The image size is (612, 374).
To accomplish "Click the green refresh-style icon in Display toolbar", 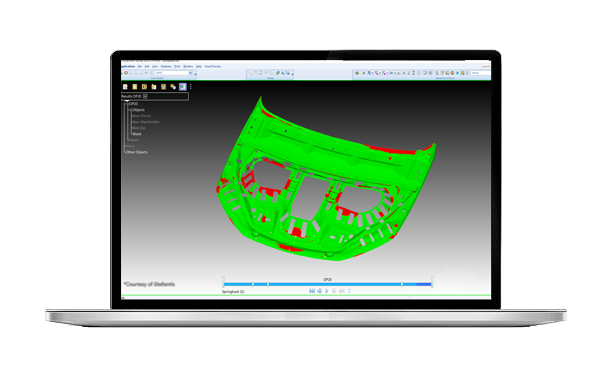I will coord(278,73).
